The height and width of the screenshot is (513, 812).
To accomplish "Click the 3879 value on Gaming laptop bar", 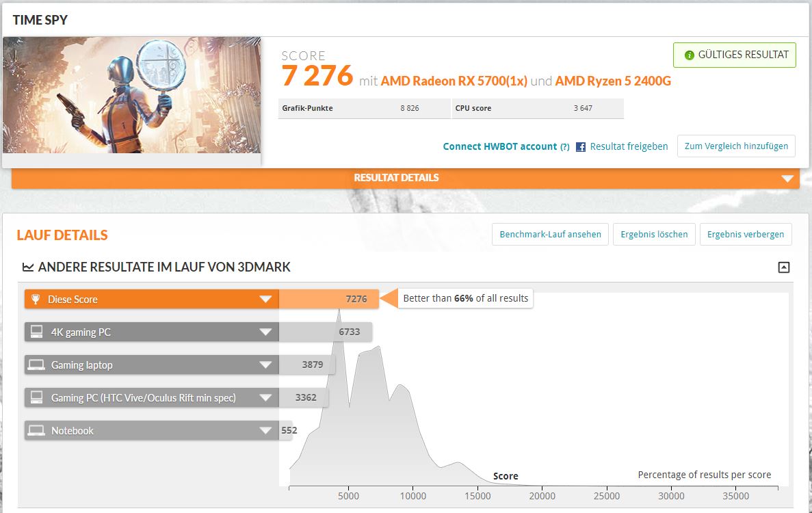I will point(312,365).
